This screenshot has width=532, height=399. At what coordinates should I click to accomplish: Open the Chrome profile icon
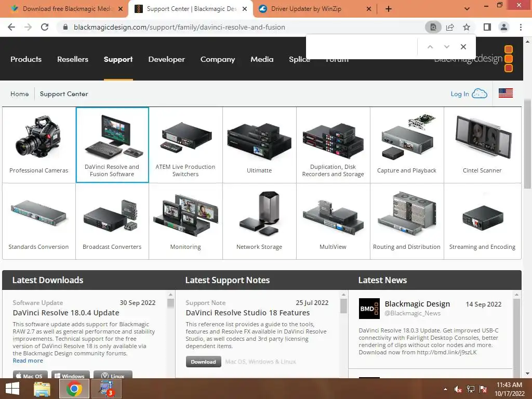click(504, 27)
